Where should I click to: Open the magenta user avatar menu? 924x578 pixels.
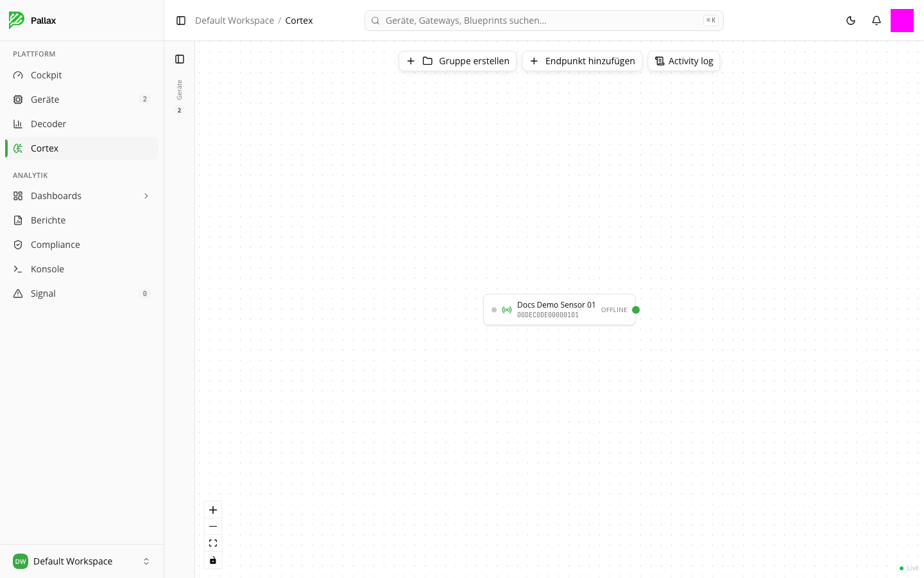pos(902,21)
